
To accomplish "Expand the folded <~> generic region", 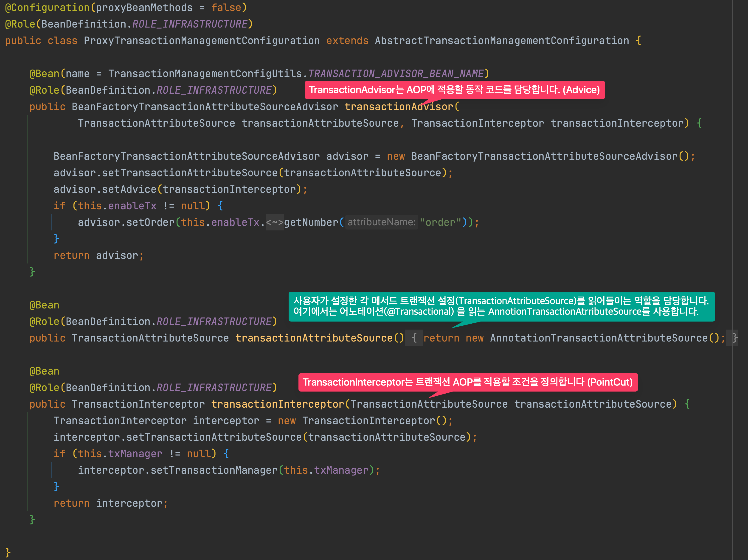I will click(x=274, y=222).
